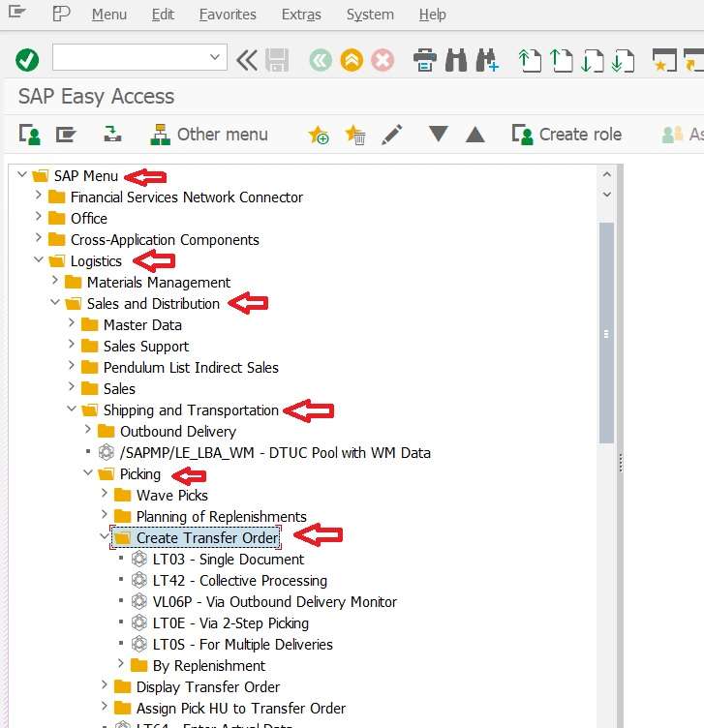Expand the Wave Picks folder
The width and height of the screenshot is (704, 728).
coord(105,494)
